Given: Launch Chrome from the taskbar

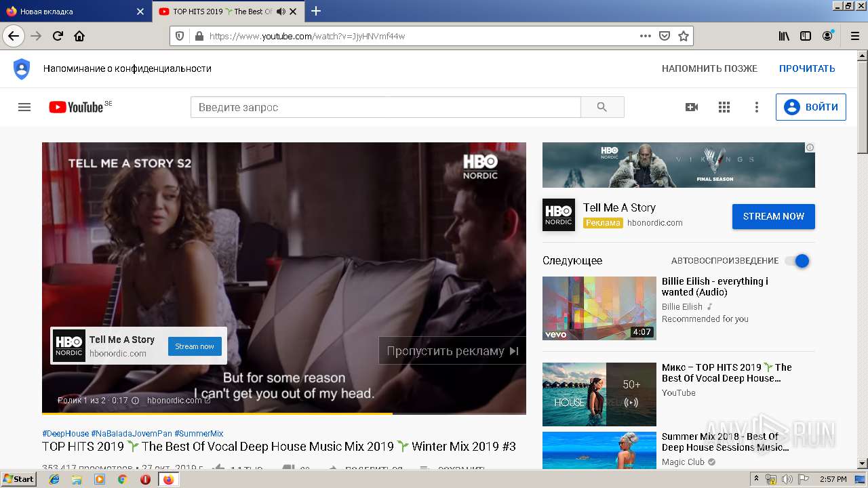Looking at the screenshot, I should tap(122, 479).
